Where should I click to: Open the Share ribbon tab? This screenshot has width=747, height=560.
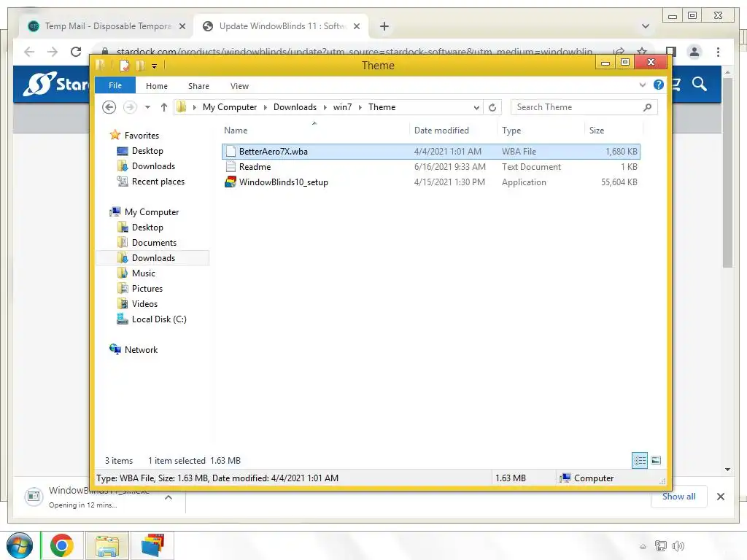click(198, 86)
